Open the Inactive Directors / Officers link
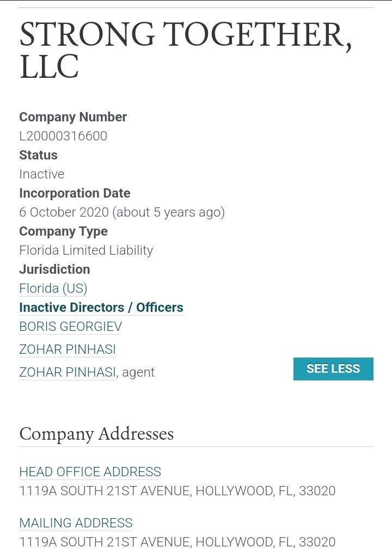The height and width of the screenshot is (560, 392). click(x=101, y=307)
